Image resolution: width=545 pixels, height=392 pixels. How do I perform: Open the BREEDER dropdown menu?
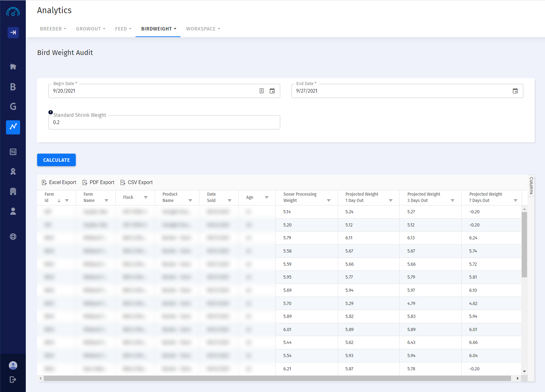point(53,29)
